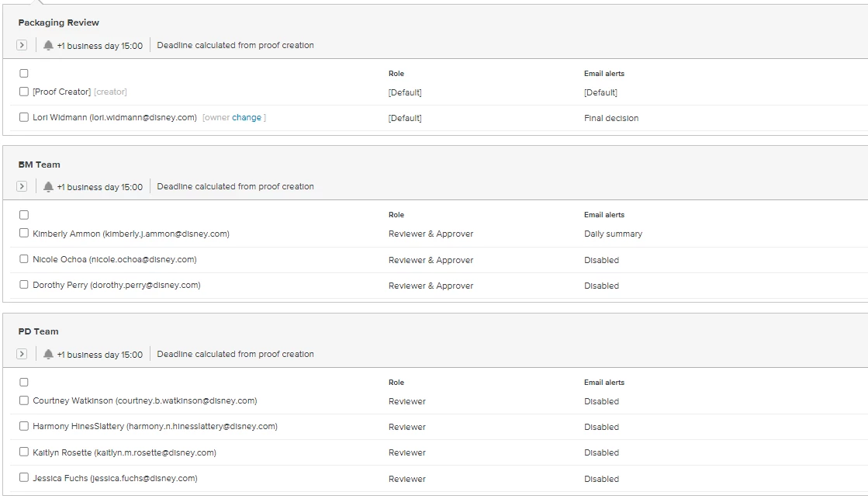Click Dorothy Perry's Disabled email alert
This screenshot has width=868, height=499.
(x=601, y=286)
